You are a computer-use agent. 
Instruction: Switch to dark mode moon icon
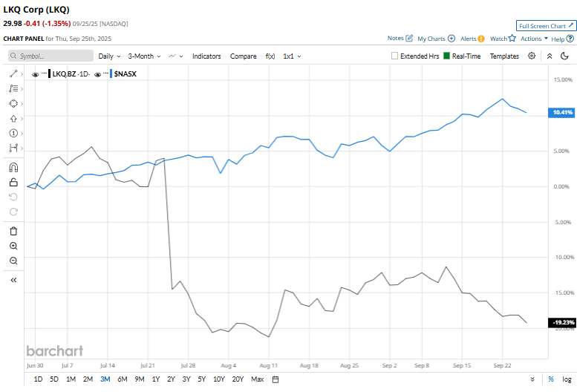point(564,56)
